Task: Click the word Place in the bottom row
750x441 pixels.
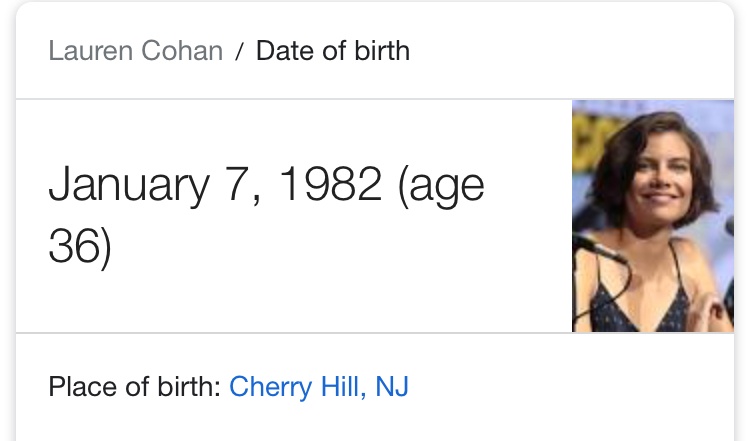Action: [x=82, y=386]
